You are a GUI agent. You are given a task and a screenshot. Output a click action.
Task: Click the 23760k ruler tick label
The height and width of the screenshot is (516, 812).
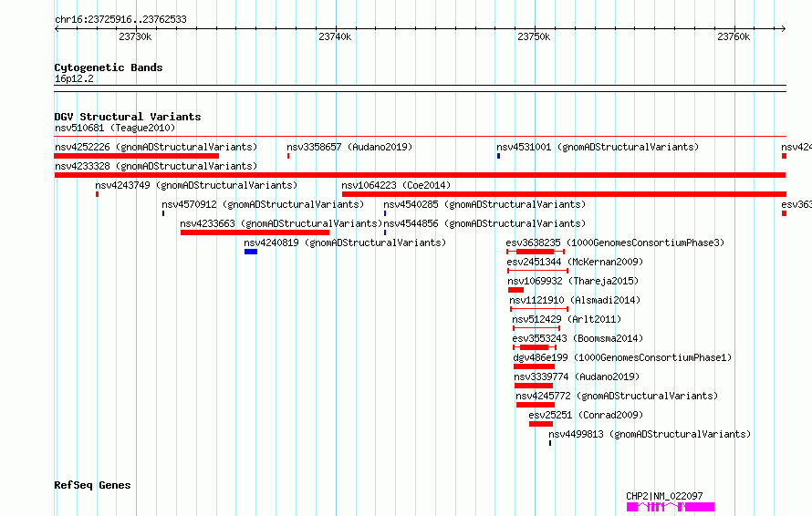(734, 36)
